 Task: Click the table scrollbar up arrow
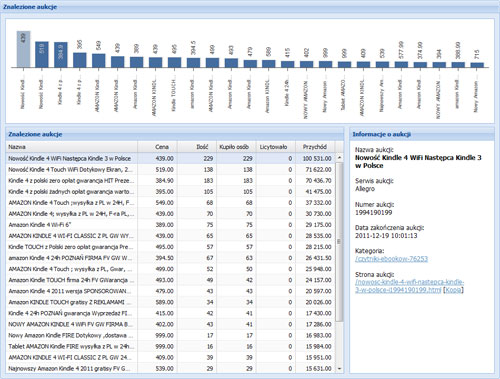339,157
